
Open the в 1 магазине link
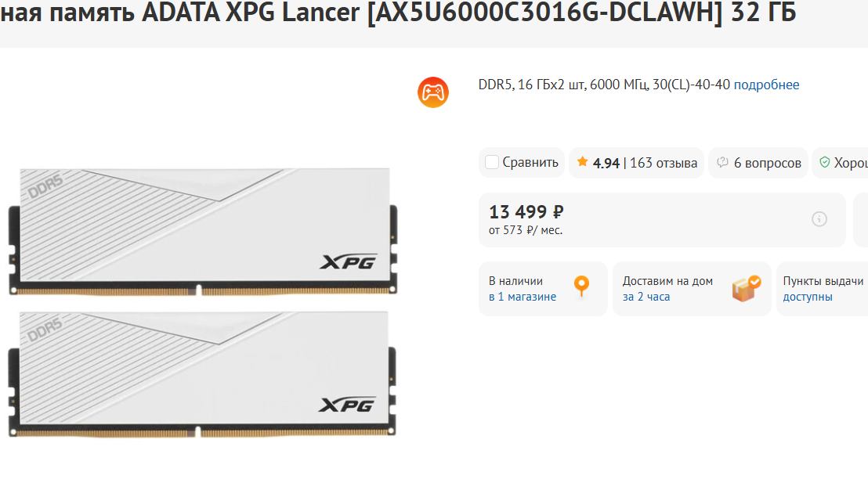click(522, 297)
